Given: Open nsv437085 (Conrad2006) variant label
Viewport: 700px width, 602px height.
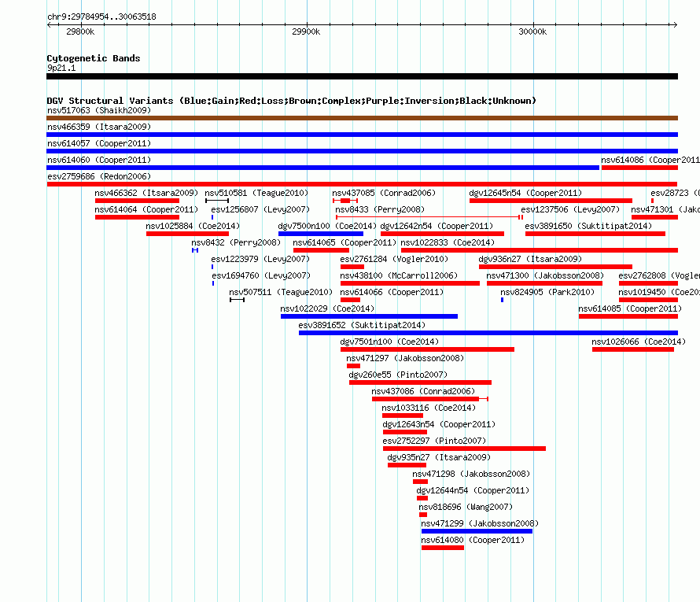Looking at the screenshot, I should tap(384, 193).
